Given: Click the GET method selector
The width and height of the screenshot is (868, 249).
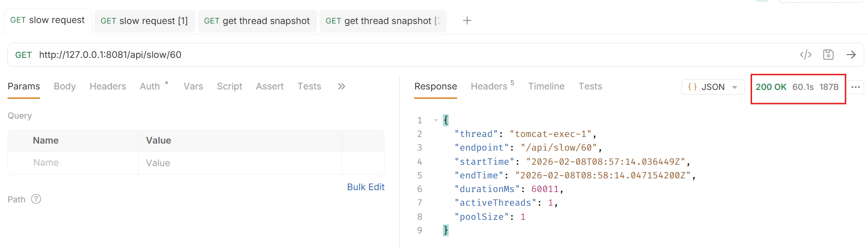Looking at the screenshot, I should [x=24, y=55].
